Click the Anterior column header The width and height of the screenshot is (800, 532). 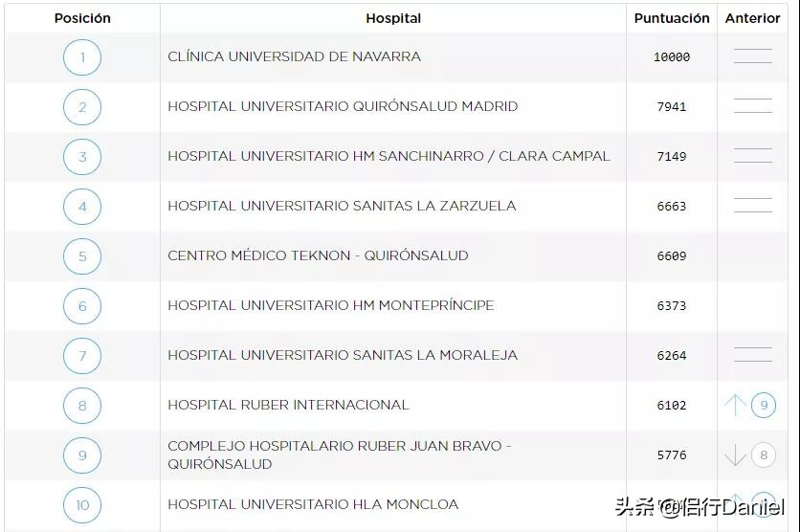pyautogui.click(x=753, y=18)
